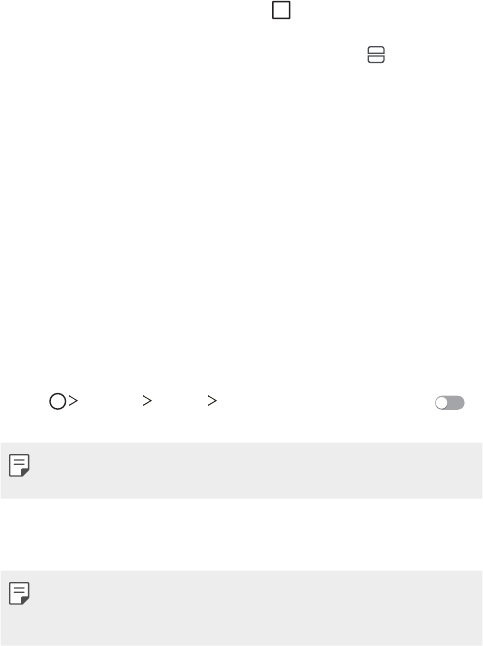Select the upper gray note banner
The height and width of the screenshot is (646, 483).
242,470
